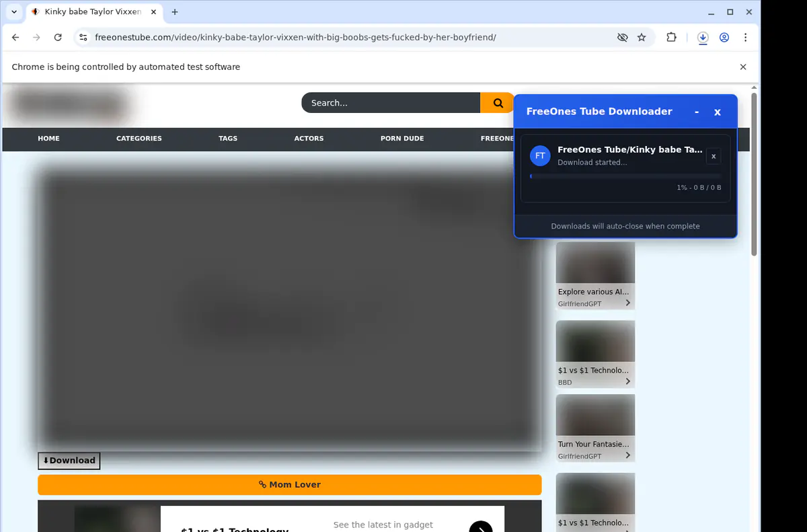This screenshot has width=807, height=532.
Task: Open the PORN DUDE menu item
Action: (x=402, y=139)
